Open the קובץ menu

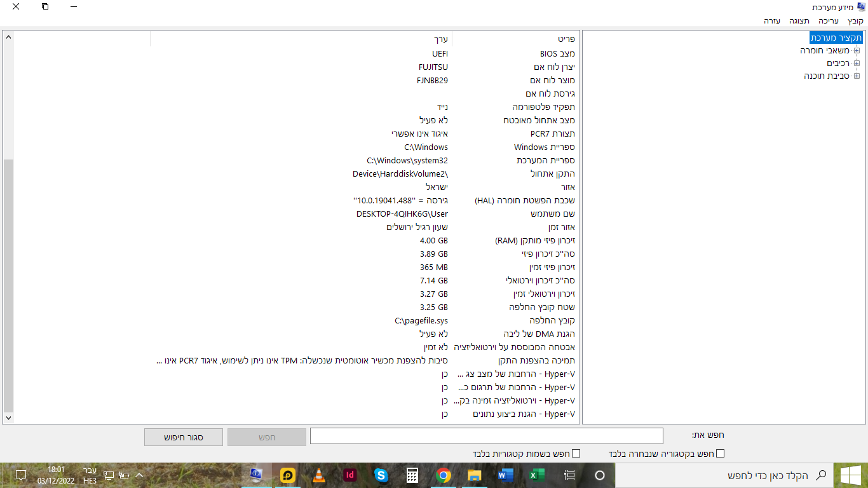click(x=855, y=21)
